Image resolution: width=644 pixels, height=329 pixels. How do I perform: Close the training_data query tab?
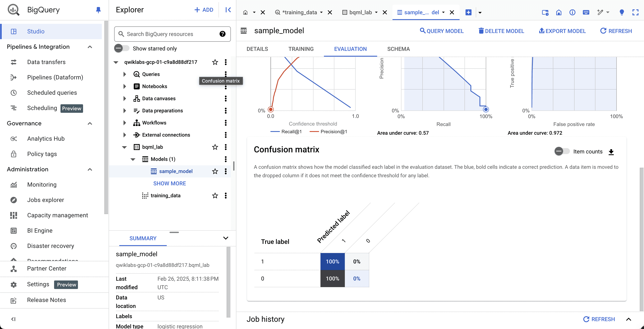[x=330, y=12]
